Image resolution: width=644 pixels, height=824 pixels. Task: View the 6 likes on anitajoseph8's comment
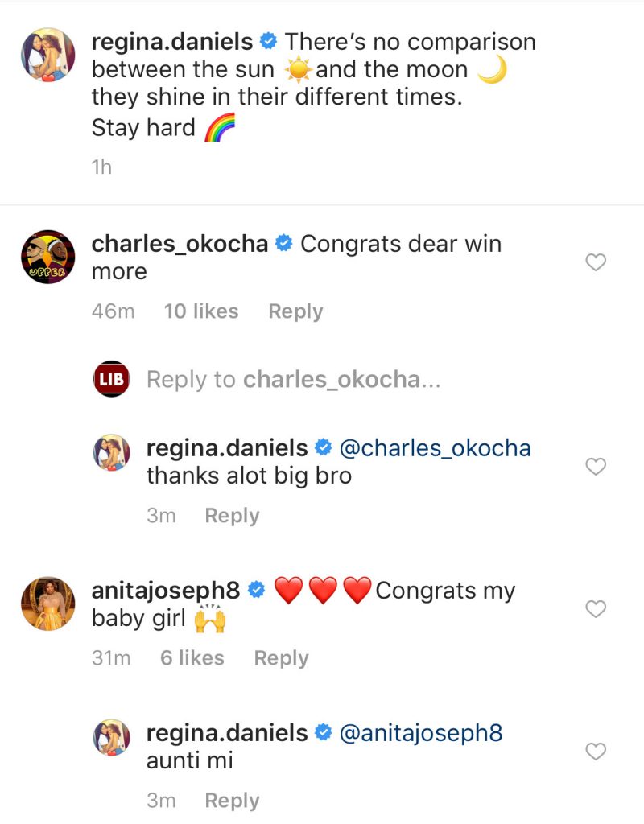(192, 658)
